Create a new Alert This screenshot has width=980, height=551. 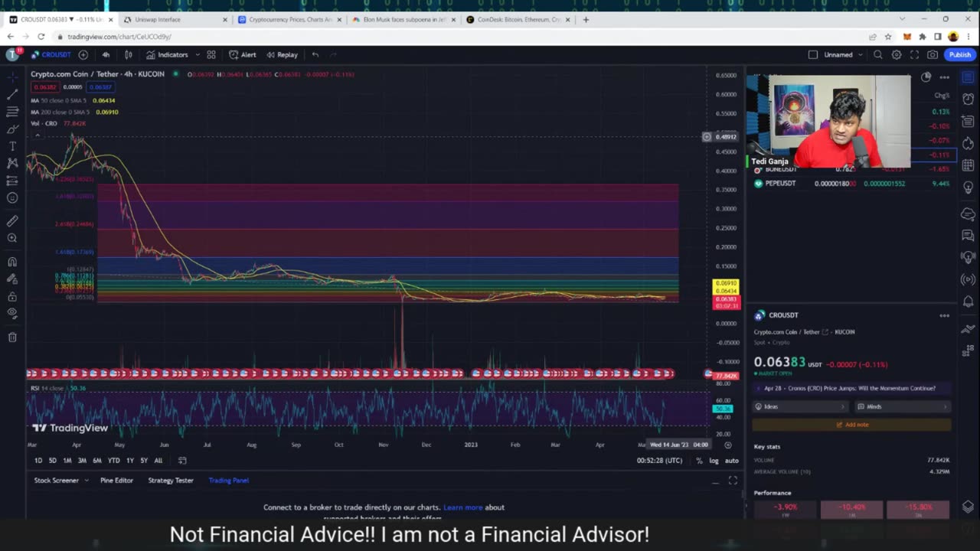pyautogui.click(x=243, y=54)
